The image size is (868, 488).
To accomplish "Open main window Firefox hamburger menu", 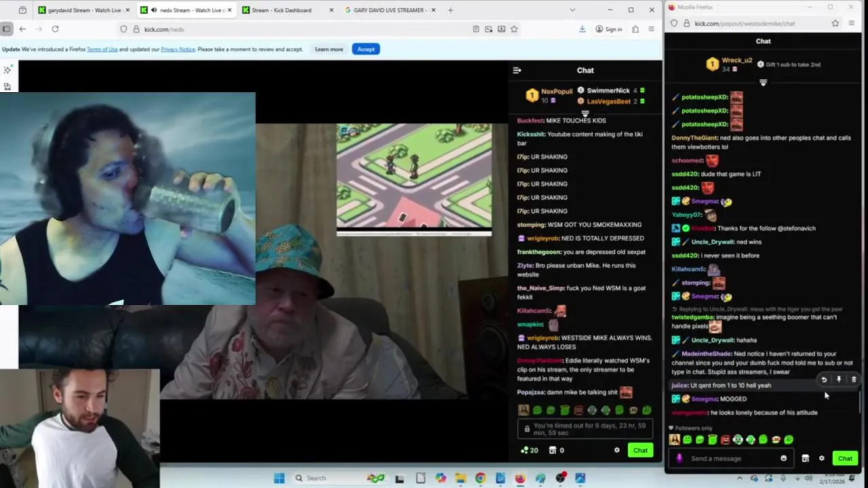I will tap(651, 29).
